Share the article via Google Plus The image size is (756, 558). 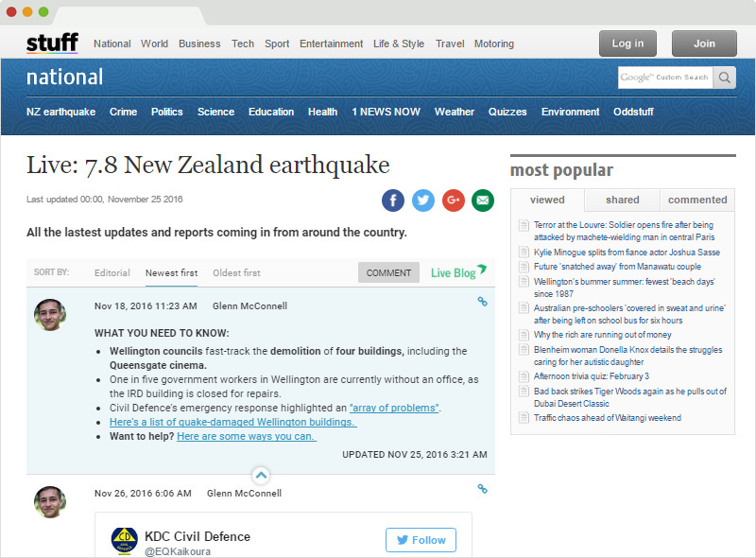pos(454,200)
